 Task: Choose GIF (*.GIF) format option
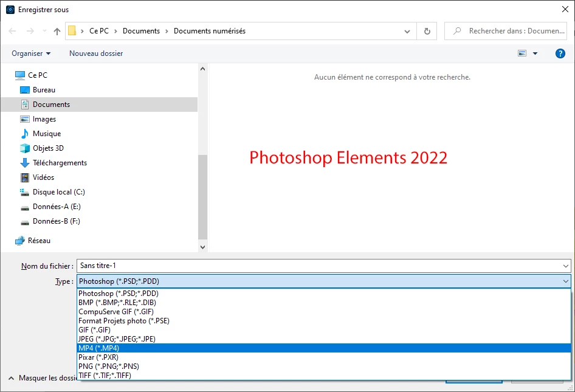pyautogui.click(x=324, y=329)
